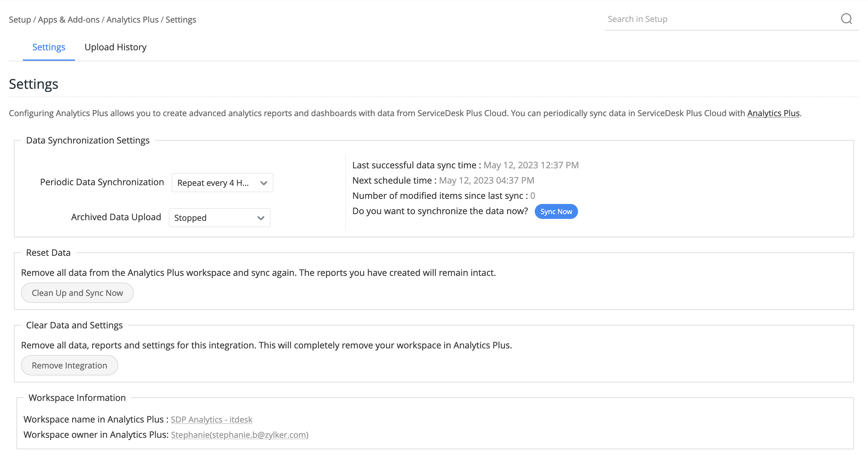Screen dimensions: 868x469
Task: Click the Sync Now button
Action: click(556, 211)
